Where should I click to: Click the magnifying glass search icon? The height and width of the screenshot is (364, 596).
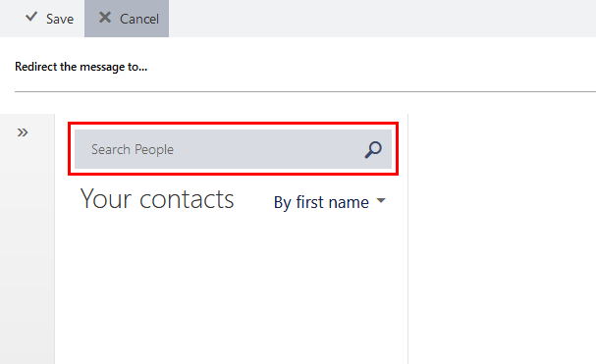point(373,149)
